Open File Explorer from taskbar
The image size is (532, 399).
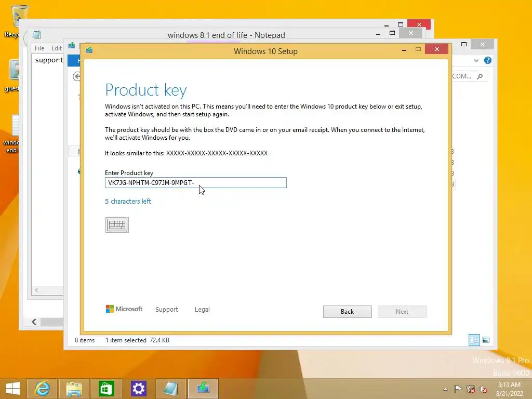coord(74,389)
